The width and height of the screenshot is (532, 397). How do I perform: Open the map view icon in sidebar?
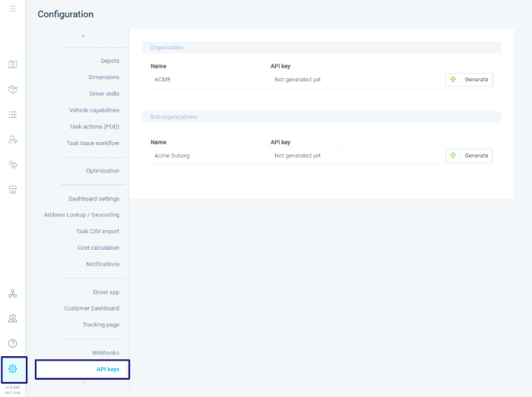(13, 65)
